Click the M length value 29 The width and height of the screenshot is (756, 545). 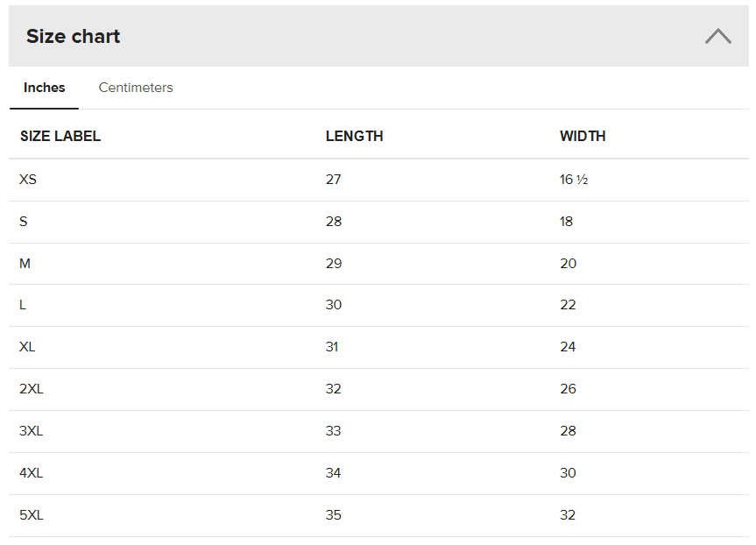pyautogui.click(x=334, y=264)
